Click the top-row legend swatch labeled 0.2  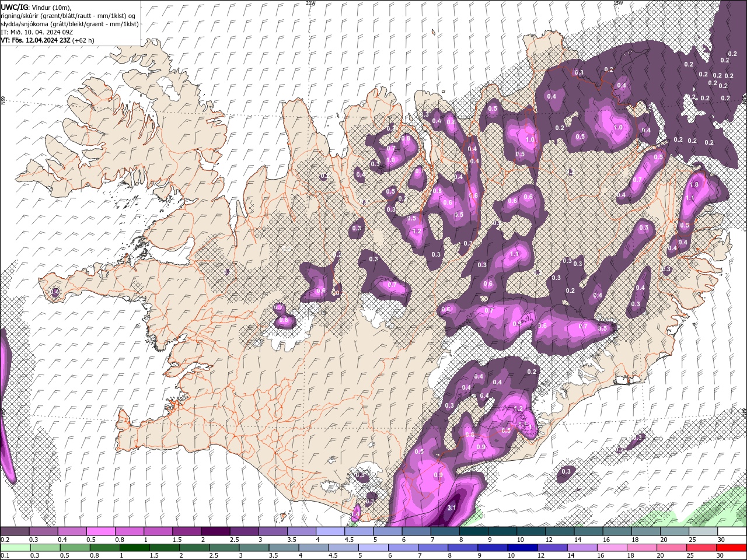point(15,531)
